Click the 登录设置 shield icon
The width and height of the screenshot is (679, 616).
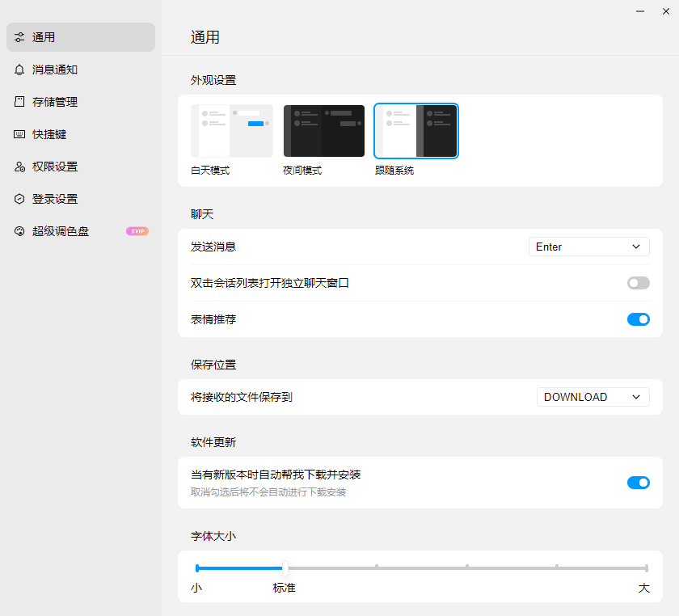(19, 199)
